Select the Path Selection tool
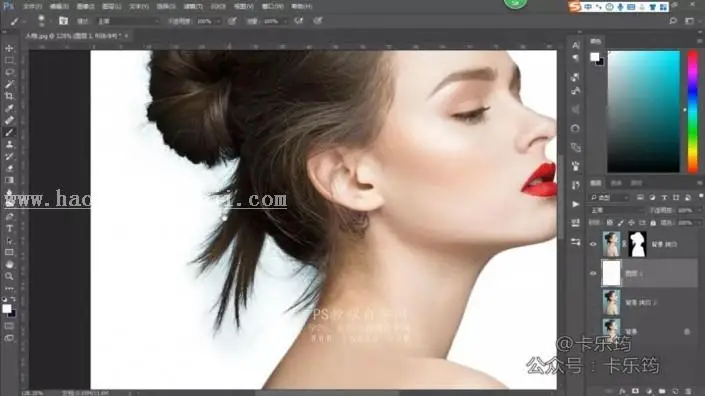 (9, 241)
